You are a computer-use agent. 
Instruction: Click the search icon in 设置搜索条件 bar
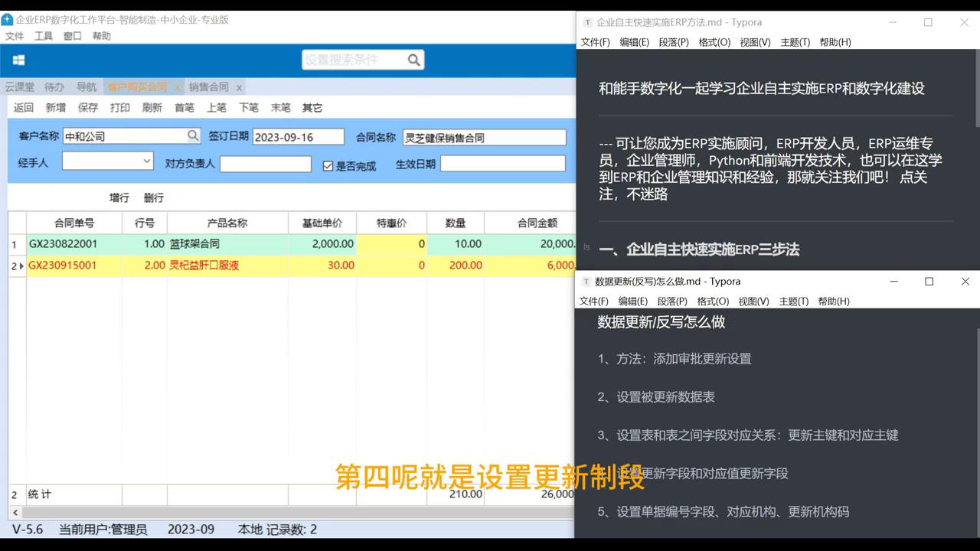click(x=413, y=59)
